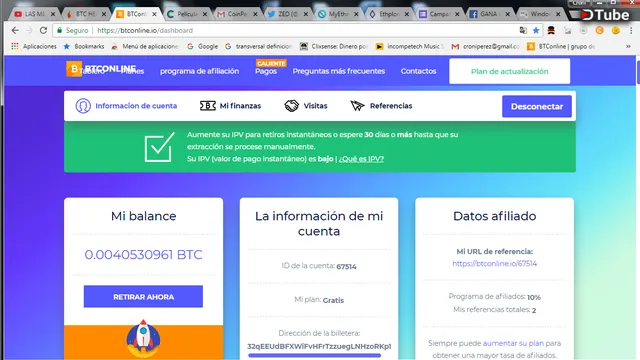Open the ¿Qué es IPV? link

(x=361, y=159)
